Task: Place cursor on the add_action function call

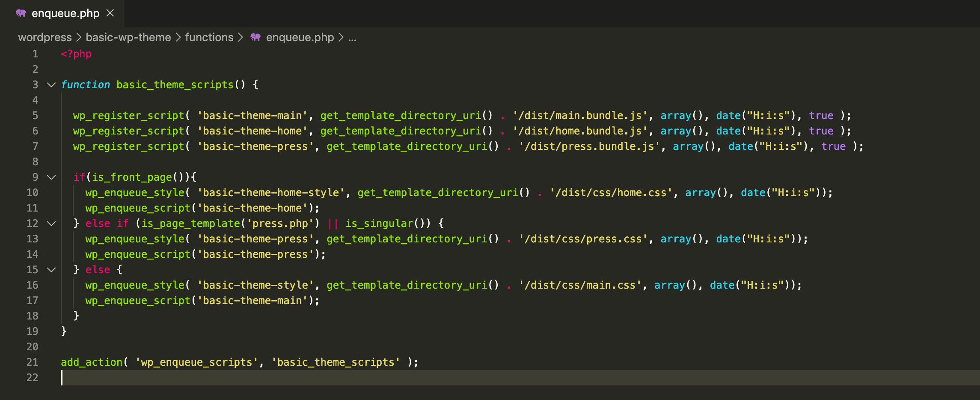Action: click(x=92, y=362)
